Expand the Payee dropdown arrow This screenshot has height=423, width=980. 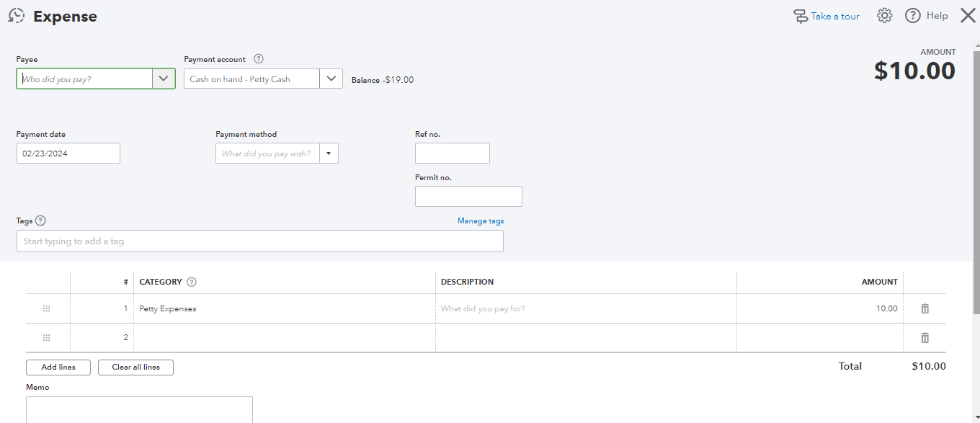164,79
